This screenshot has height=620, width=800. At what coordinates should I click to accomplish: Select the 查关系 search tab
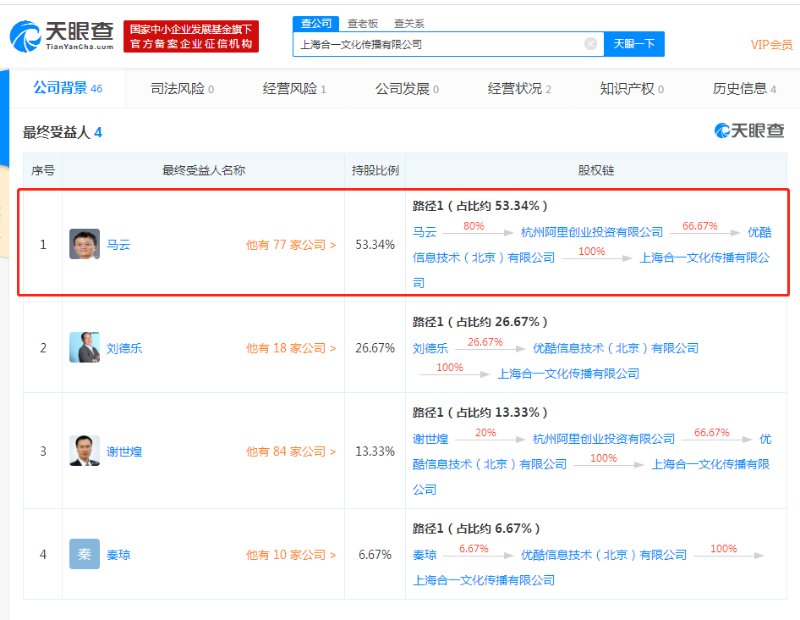point(409,23)
